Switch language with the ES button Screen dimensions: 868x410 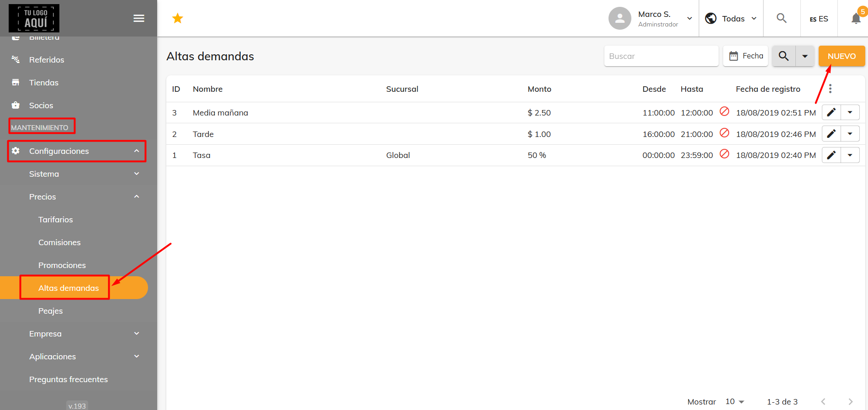[819, 19]
